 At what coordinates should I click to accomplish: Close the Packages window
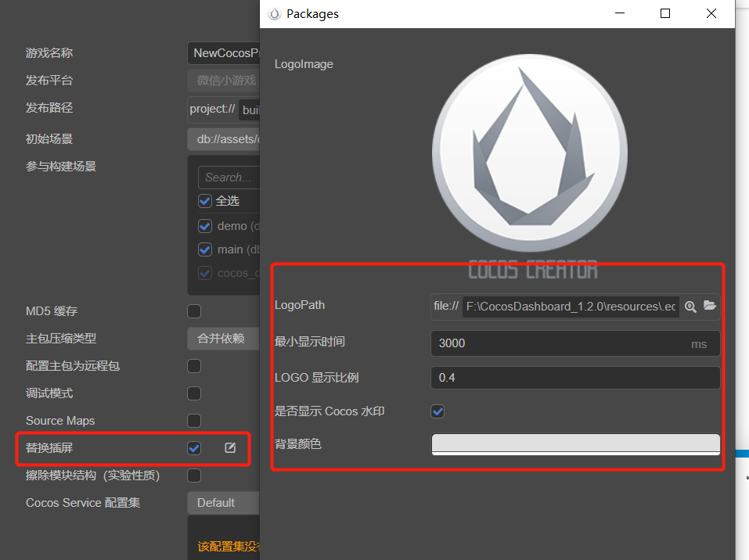(x=711, y=13)
